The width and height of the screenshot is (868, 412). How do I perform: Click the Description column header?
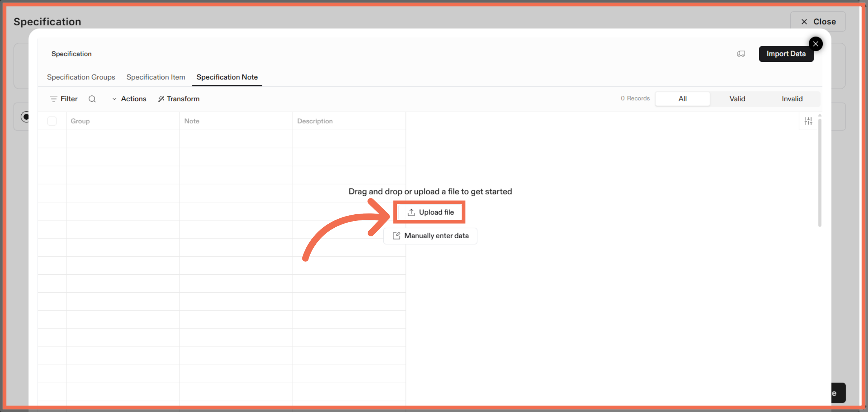click(x=315, y=121)
